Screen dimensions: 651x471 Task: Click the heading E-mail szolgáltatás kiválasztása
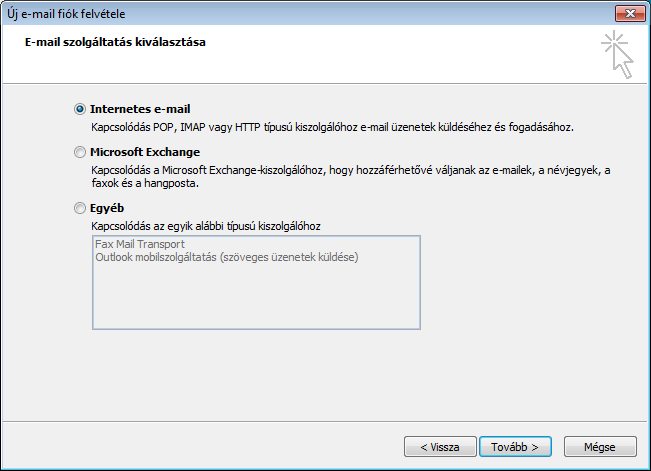click(x=115, y=42)
